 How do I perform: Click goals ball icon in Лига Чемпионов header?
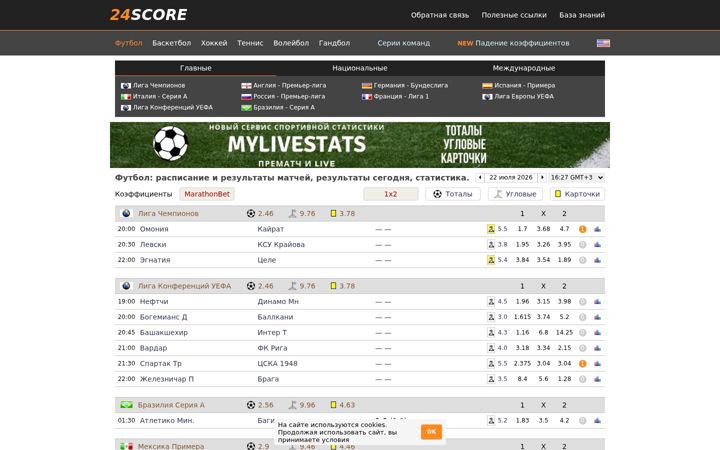coord(251,214)
